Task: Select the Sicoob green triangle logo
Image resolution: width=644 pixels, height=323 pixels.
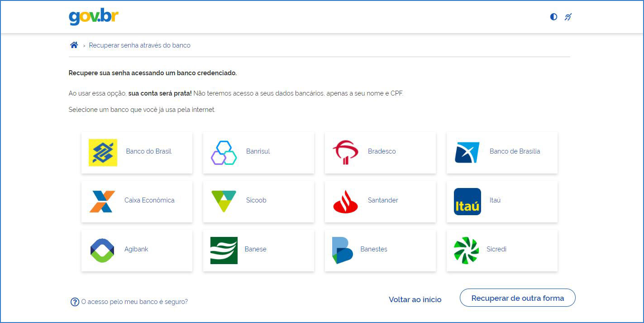Action: [224, 201]
